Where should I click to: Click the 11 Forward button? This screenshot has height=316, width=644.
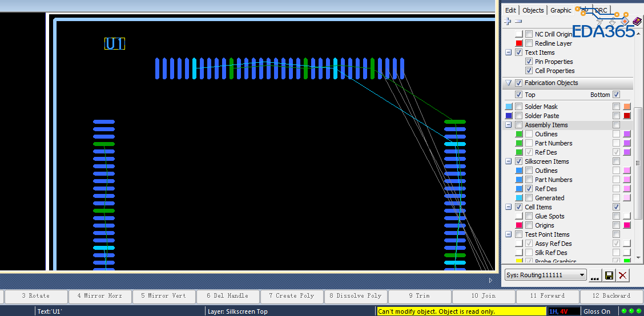click(548, 296)
